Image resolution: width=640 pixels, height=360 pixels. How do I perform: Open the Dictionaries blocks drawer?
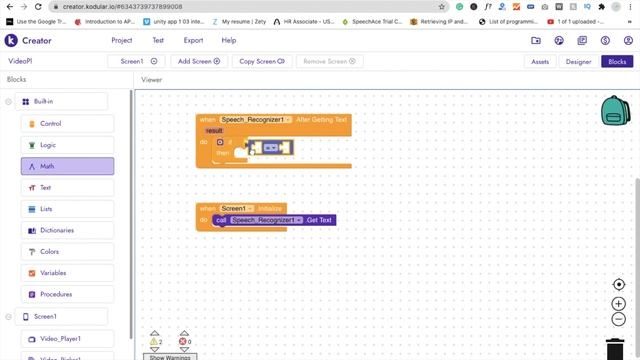(x=67, y=230)
